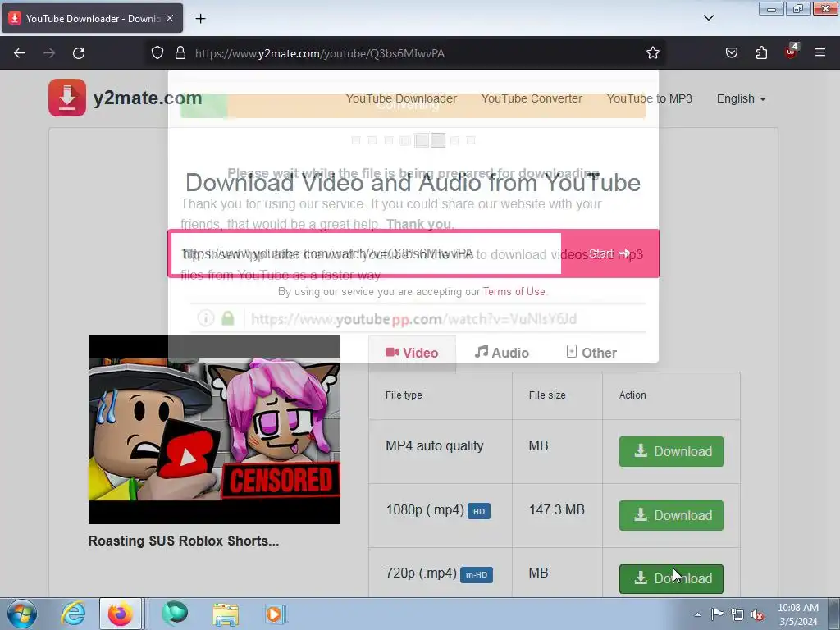This screenshot has height=630, width=840.
Task: Click the HD badge next to 1080p
Action: coord(479,511)
